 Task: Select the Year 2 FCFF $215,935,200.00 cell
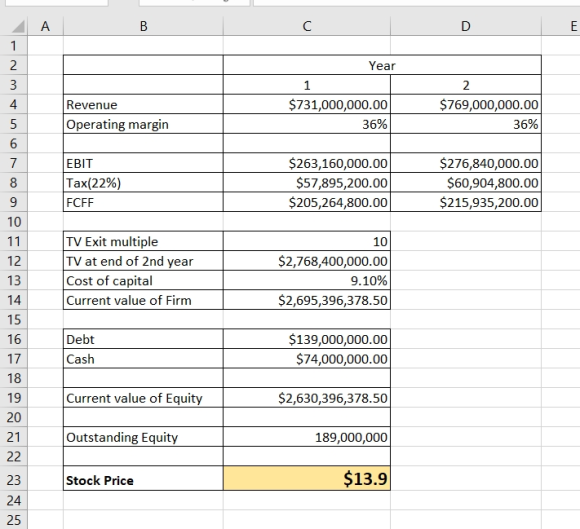coord(466,202)
